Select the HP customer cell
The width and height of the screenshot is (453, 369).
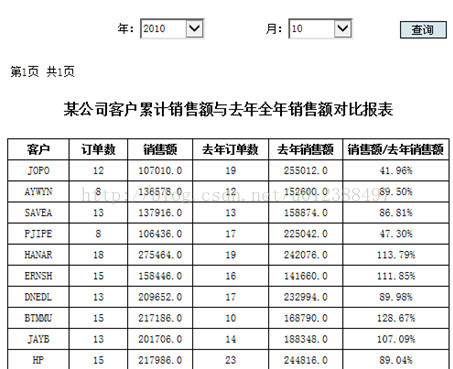[x=38, y=360]
